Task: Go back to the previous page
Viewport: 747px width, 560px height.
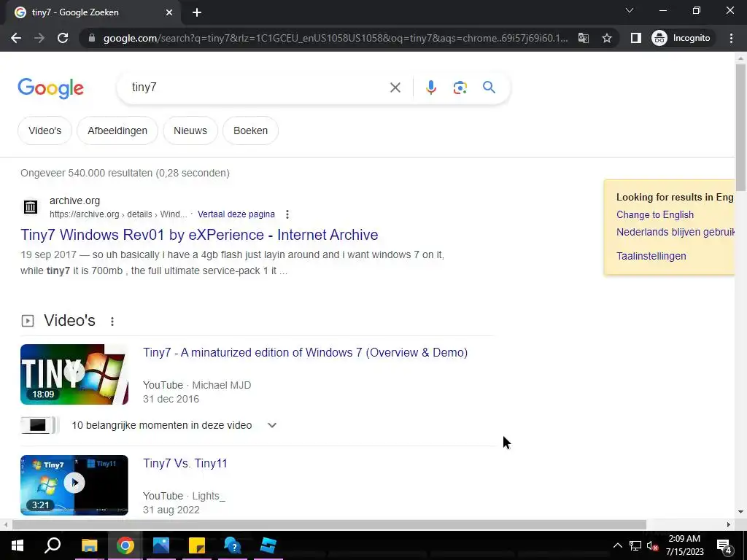Action: (16, 38)
